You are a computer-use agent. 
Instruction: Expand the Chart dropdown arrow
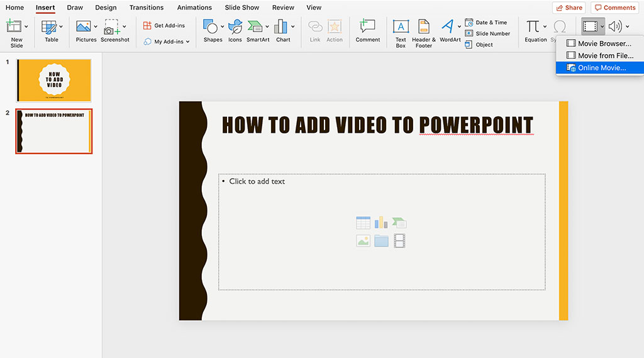293,26
